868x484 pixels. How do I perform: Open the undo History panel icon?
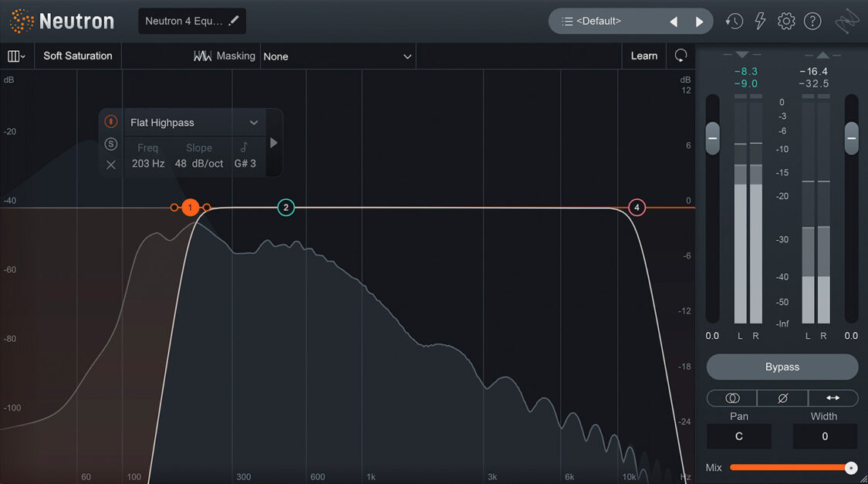point(734,21)
